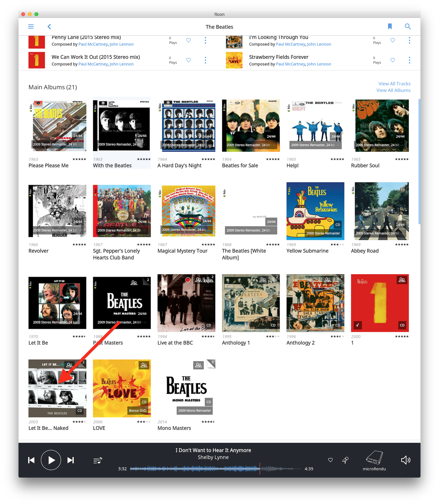Click the vertical scrollbar on the right
The height and width of the screenshot is (504, 439).
pos(419,162)
